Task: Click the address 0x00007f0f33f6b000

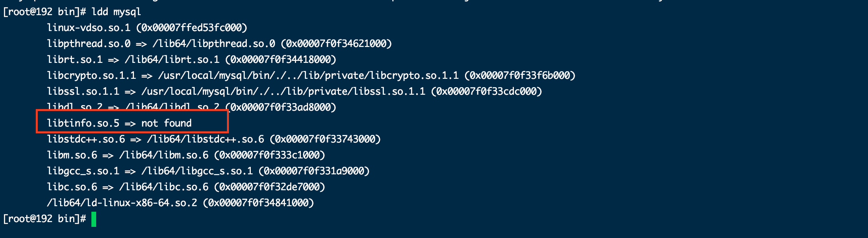Action: click(520, 76)
